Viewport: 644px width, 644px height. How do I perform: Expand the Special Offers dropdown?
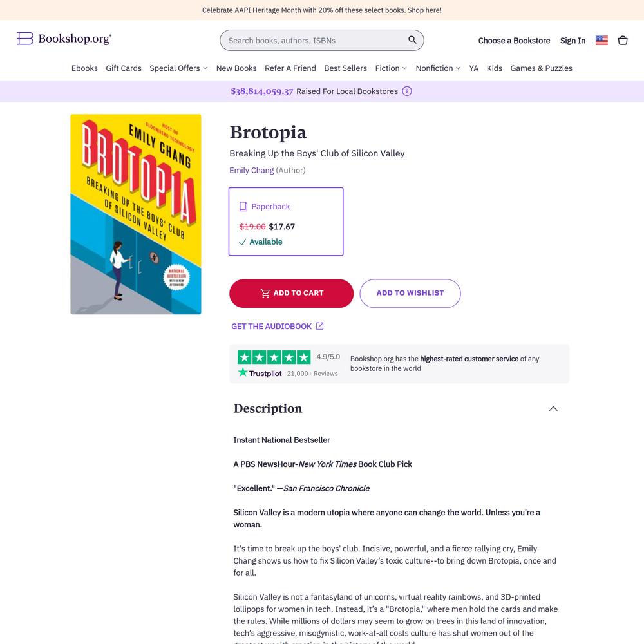pyautogui.click(x=178, y=68)
